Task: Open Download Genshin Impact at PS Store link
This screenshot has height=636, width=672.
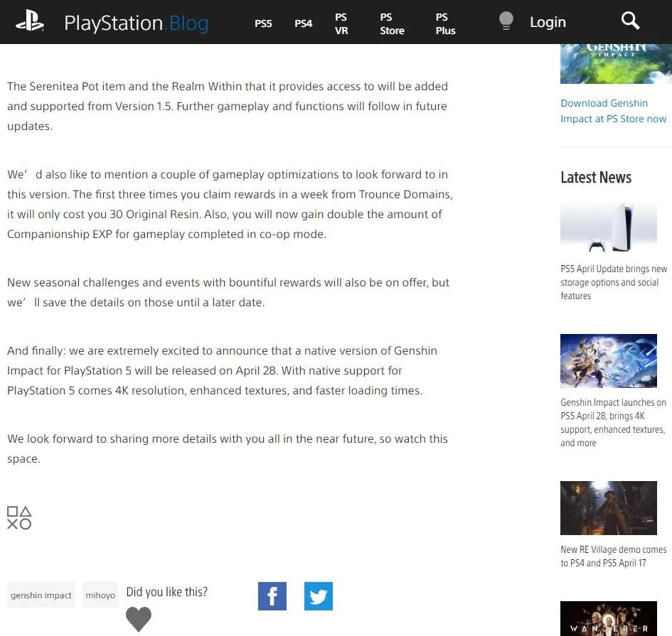Action: coord(613,111)
